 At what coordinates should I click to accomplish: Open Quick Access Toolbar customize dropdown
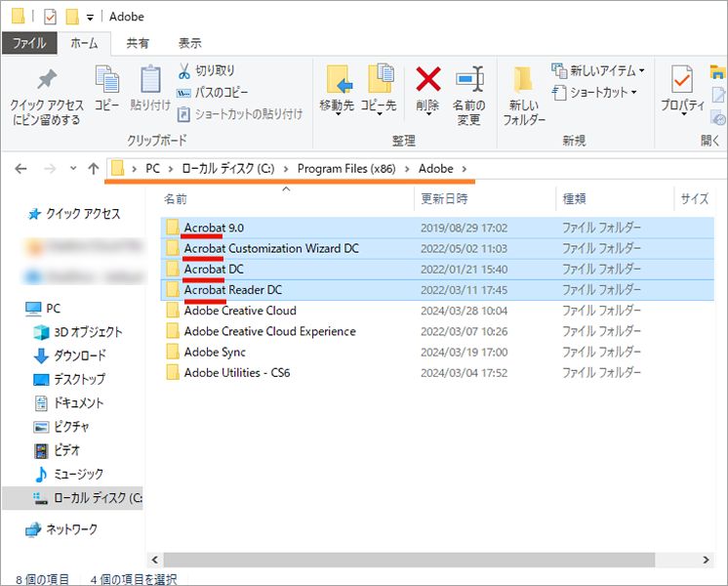coord(90,18)
